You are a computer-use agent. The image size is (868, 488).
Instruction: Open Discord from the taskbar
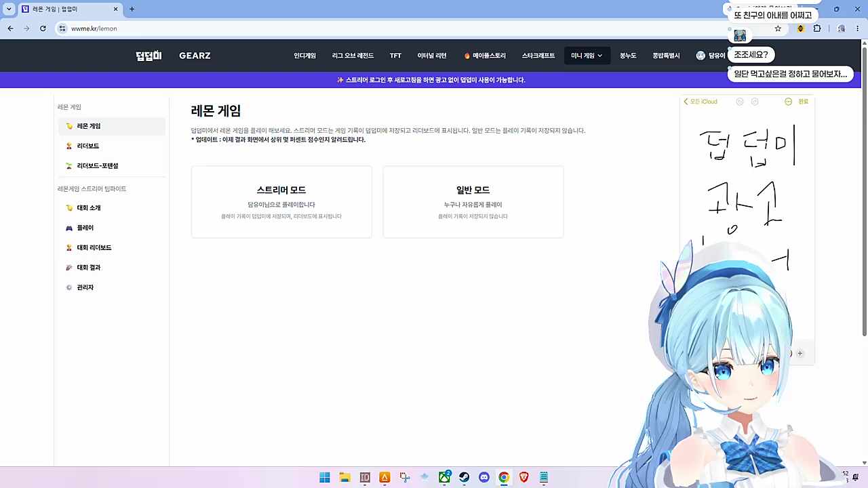[484, 477]
